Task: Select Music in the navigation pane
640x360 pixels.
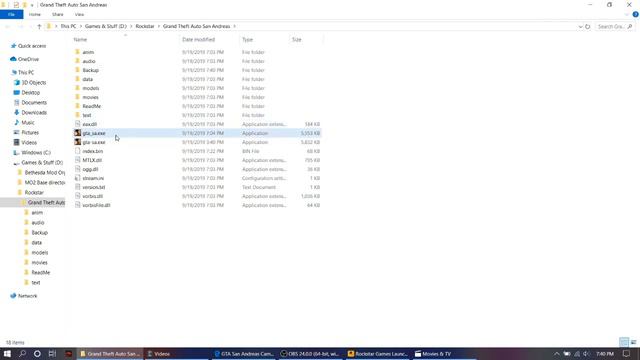Action: [x=28, y=122]
